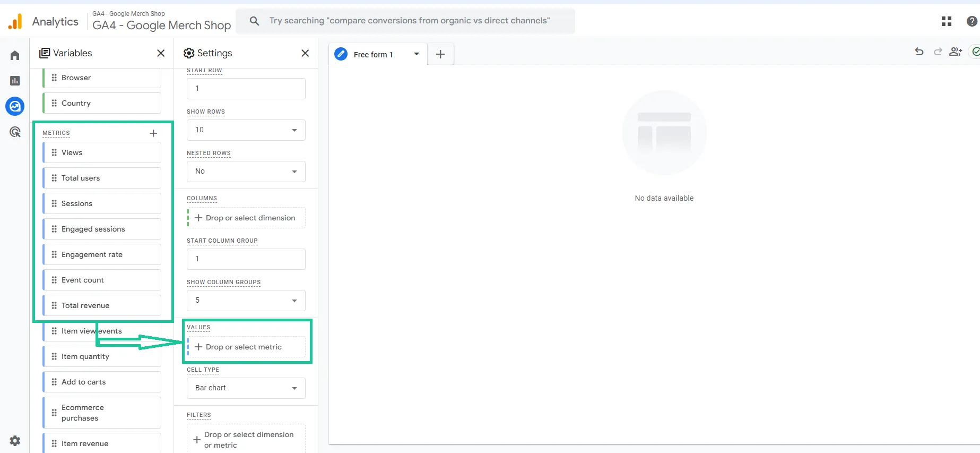The image size is (980, 453).
Task: Open the Reports icon in left sidebar
Action: point(15,81)
